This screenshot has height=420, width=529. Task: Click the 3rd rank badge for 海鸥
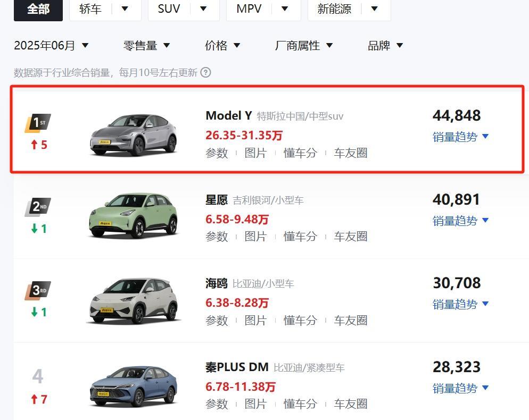[38, 290]
